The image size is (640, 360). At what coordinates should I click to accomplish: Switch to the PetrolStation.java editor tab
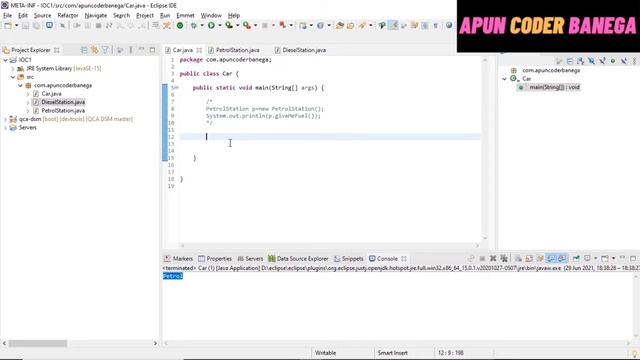tap(233, 50)
